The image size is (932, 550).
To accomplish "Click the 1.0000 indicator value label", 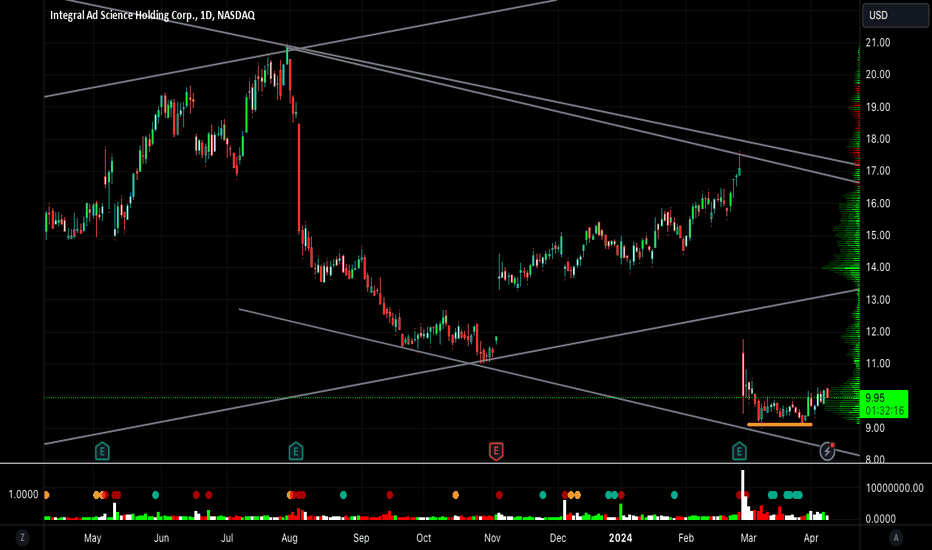I will click(23, 495).
